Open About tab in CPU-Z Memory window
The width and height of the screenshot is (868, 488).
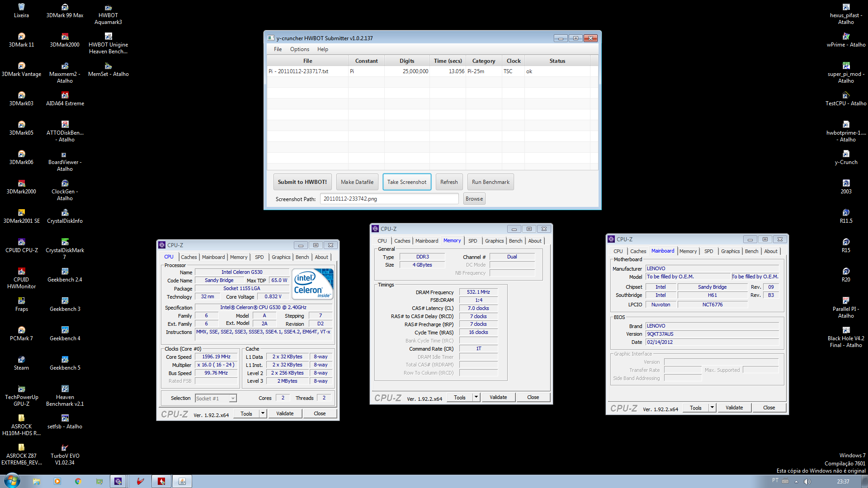535,241
